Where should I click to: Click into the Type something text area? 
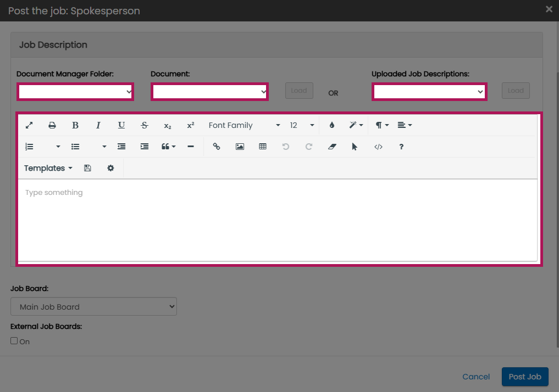coord(278,220)
